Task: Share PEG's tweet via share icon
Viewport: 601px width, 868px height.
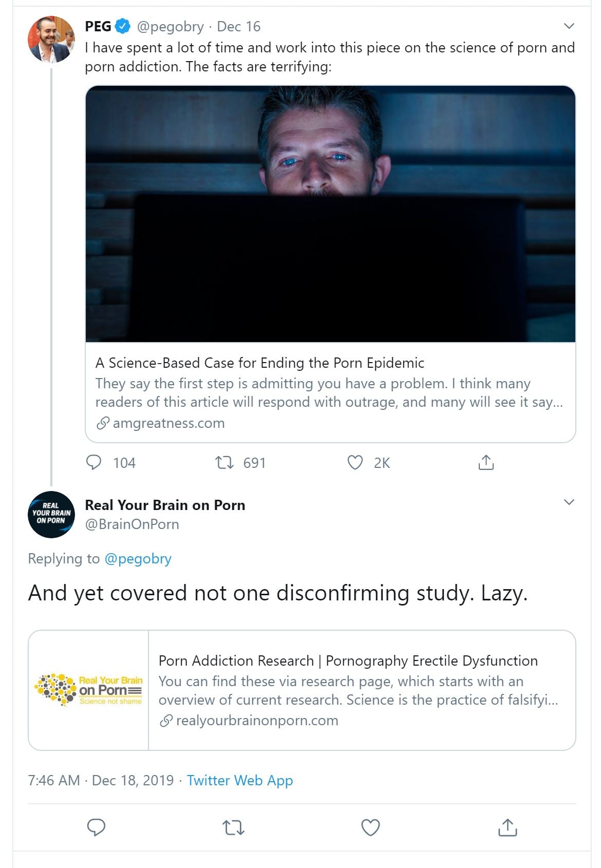Action: (x=486, y=463)
